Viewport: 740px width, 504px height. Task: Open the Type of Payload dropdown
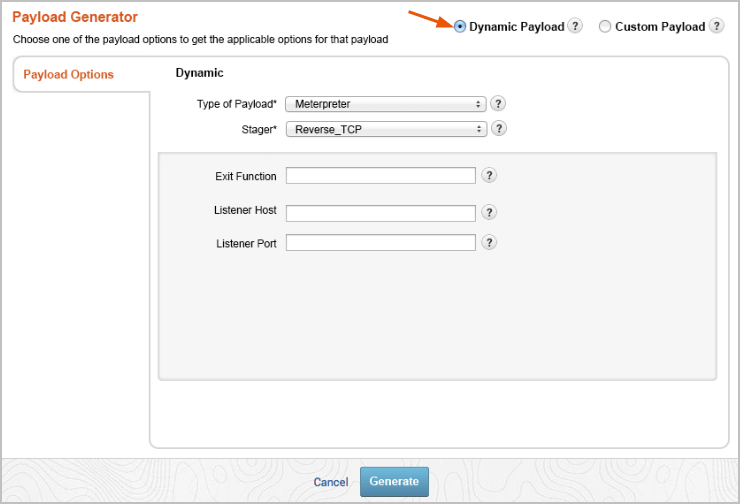click(385, 104)
